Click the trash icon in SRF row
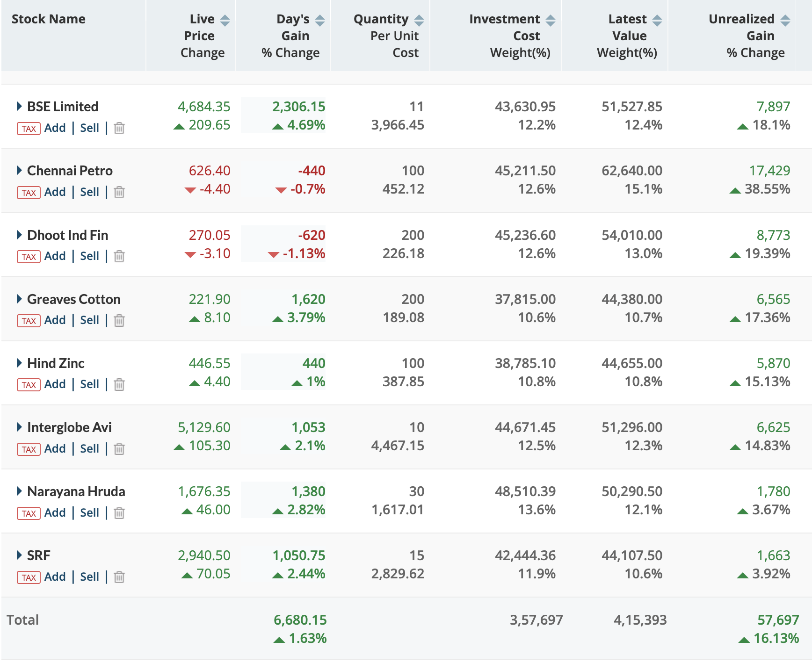Image resolution: width=812 pixels, height=663 pixels. pos(119,577)
